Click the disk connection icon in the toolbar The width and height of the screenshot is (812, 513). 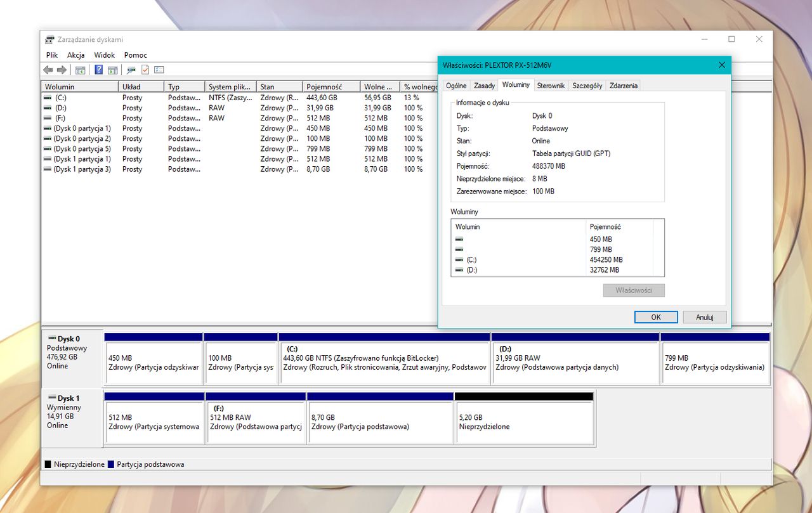(x=131, y=70)
